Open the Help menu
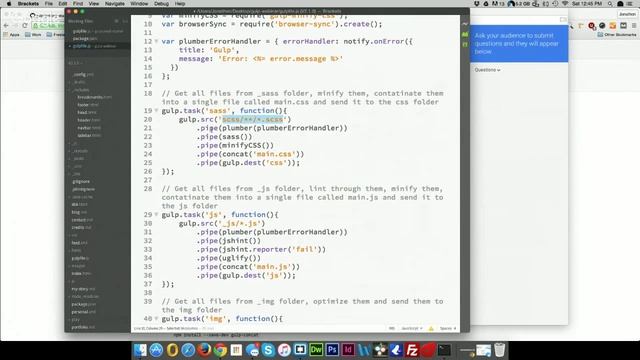 [180, 4]
